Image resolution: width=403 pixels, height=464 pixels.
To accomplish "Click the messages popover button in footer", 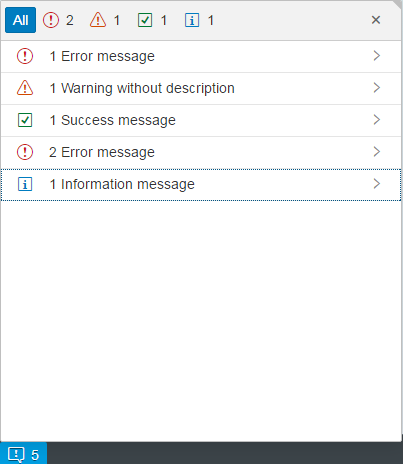I will pos(23,454).
